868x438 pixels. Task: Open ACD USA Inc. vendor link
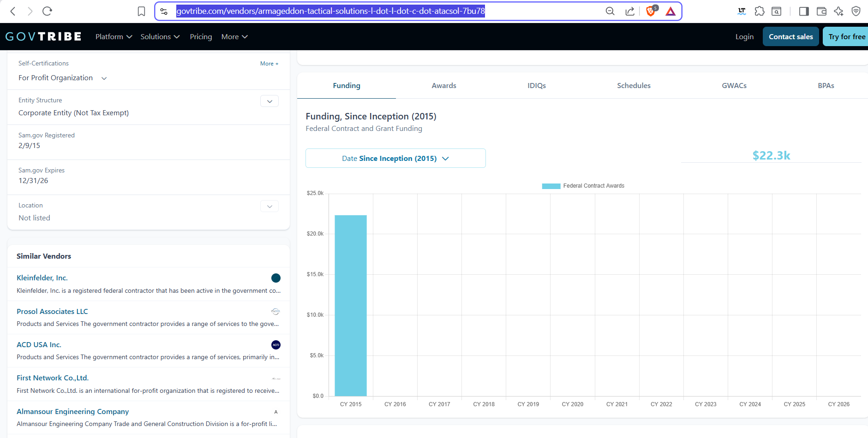click(x=39, y=344)
